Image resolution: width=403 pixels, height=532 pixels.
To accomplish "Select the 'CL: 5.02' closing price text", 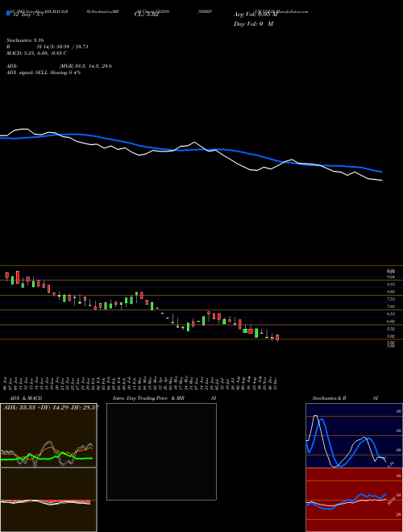I will [x=147, y=15].
